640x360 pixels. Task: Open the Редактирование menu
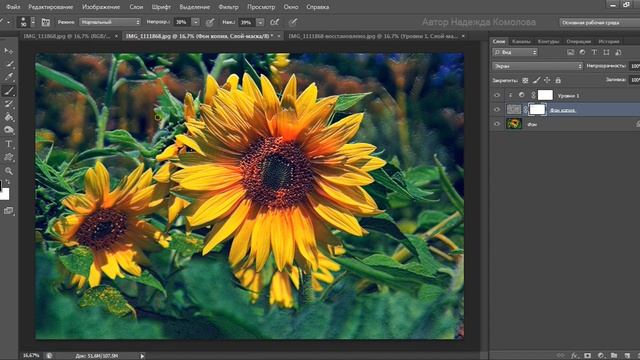coord(51,7)
